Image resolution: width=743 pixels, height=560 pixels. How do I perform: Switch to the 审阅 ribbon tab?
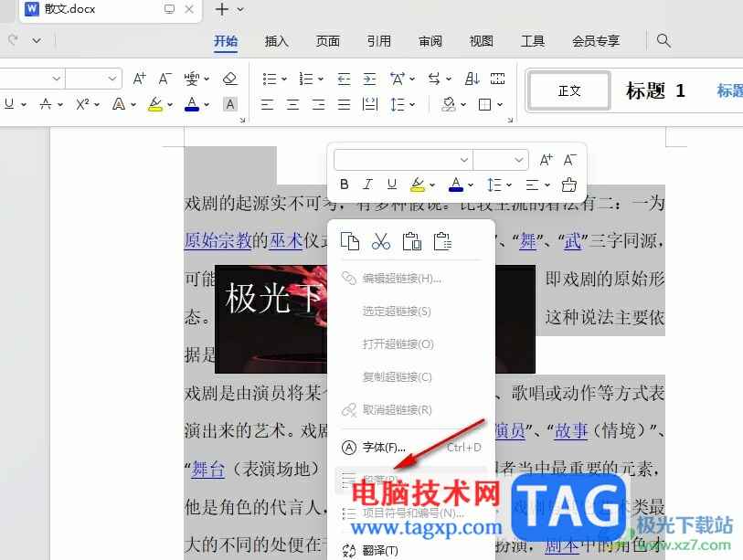tap(430, 41)
